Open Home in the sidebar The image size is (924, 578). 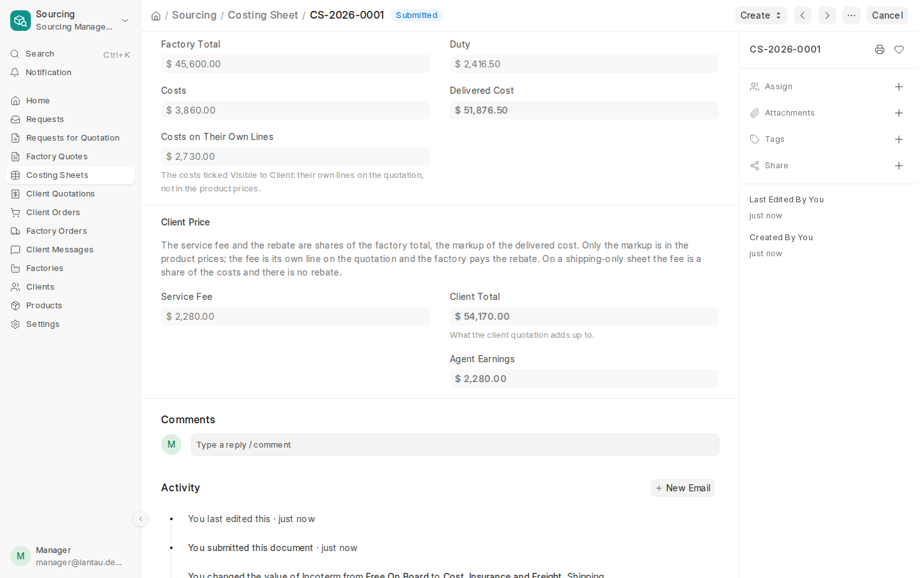[x=71, y=101]
